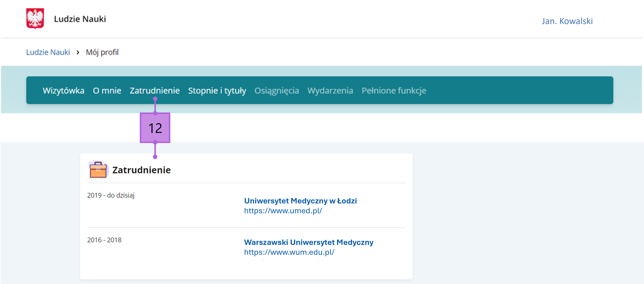The width and height of the screenshot is (644, 284).
Task: Click the Ludzie Nauki breadcrumb link
Action: click(48, 52)
